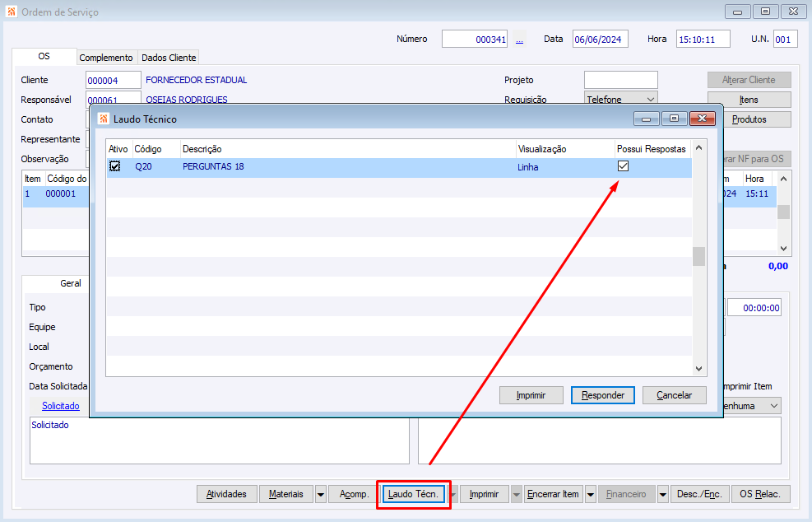
Task: Maximize the Laudo Técnico window
Action: click(x=674, y=119)
